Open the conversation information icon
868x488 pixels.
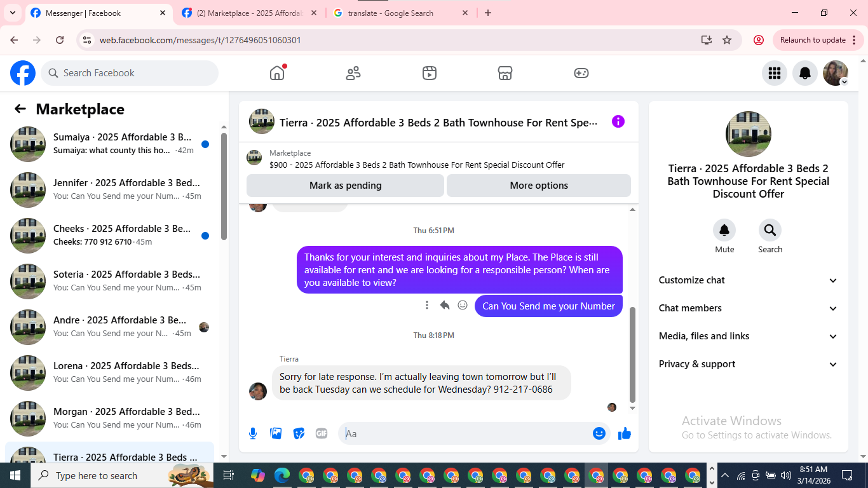618,121
